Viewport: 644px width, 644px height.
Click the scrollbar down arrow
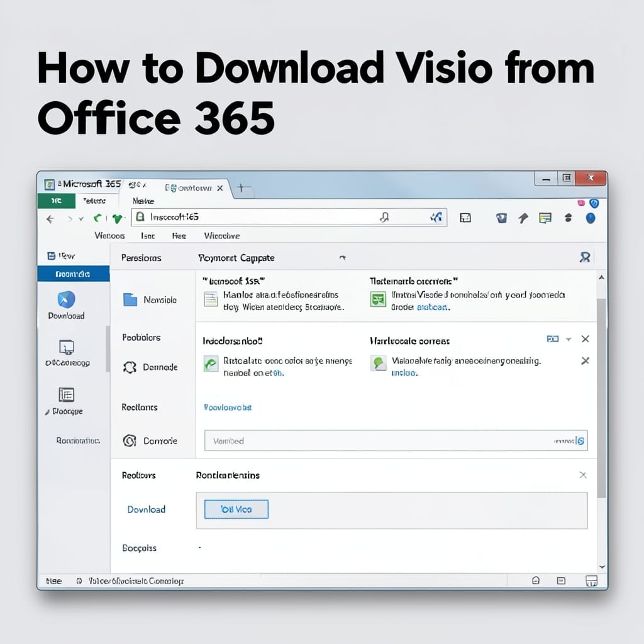[x=602, y=567]
